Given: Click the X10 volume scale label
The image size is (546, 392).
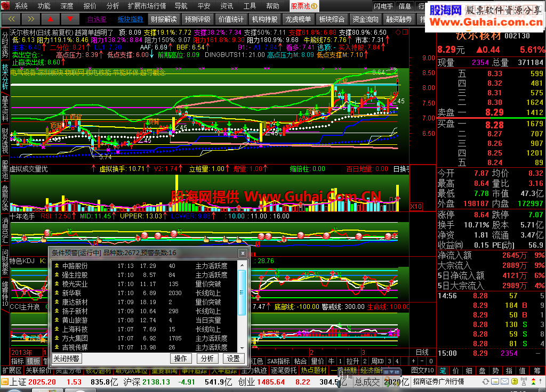Looking at the screenshot, I should [x=416, y=207].
